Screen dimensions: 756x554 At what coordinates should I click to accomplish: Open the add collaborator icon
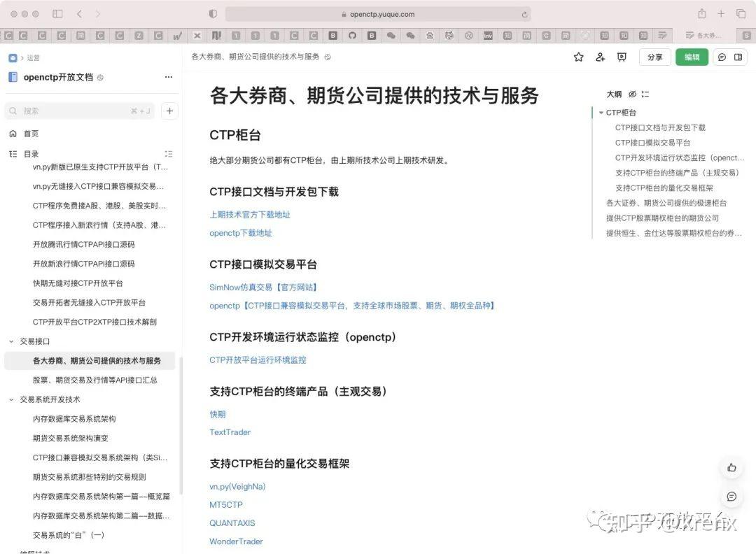(x=601, y=57)
